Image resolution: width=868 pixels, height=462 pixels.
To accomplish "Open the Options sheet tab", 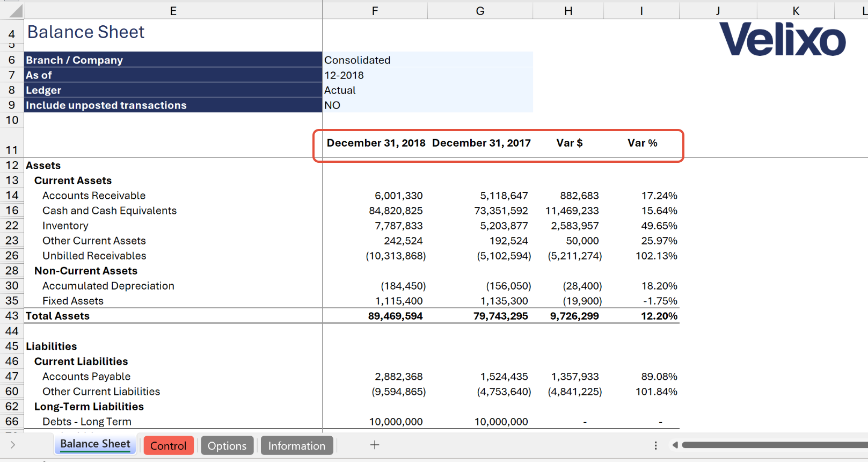I will (x=227, y=445).
